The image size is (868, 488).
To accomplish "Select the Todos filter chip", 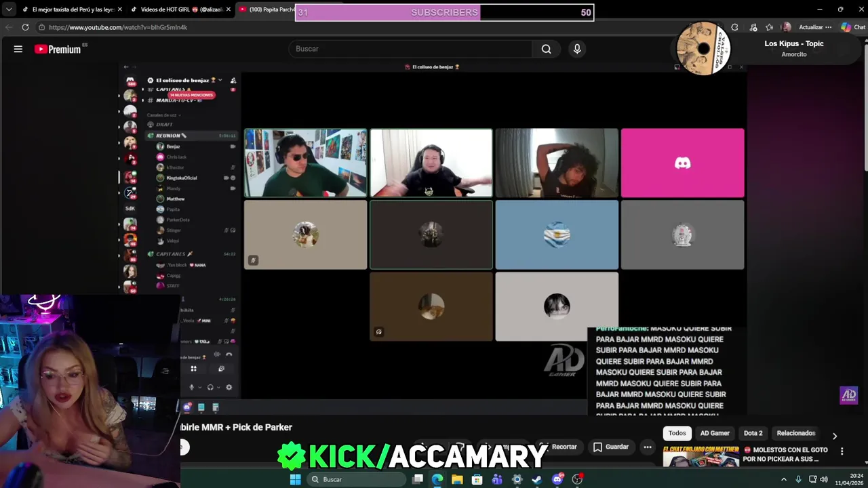I will (x=677, y=433).
